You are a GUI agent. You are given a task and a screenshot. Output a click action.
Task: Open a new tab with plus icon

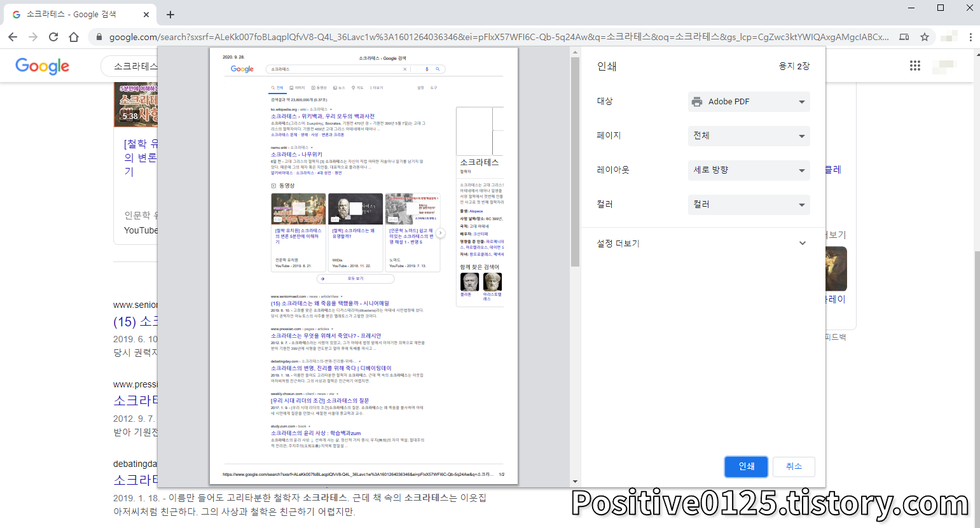(170, 14)
